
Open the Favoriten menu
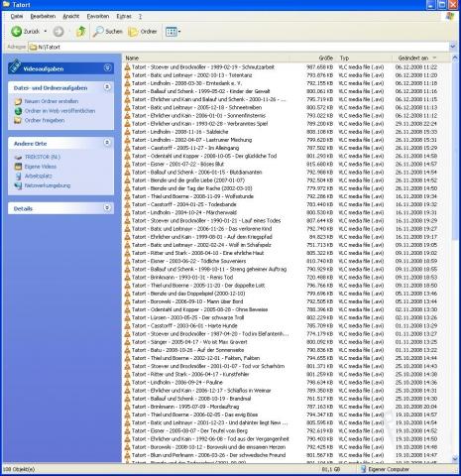coord(98,16)
